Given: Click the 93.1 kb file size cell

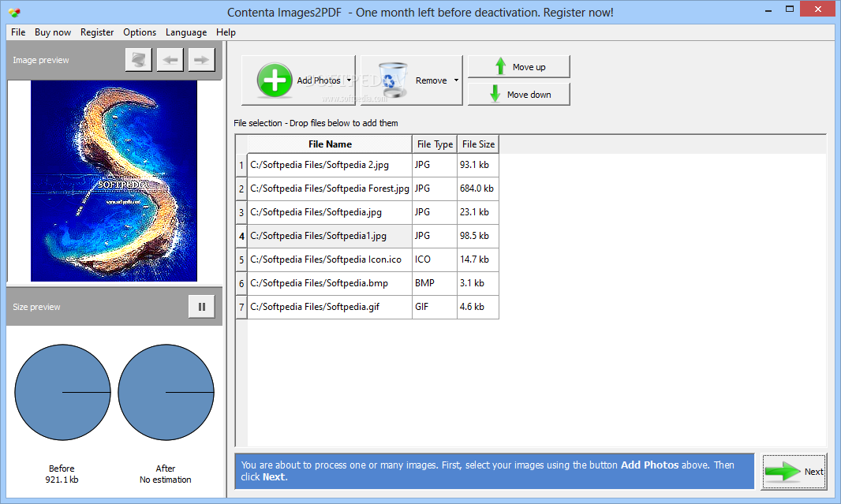Looking at the screenshot, I should coord(478,165).
